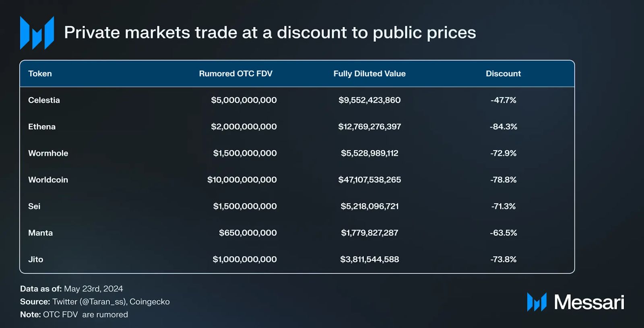The height and width of the screenshot is (328, 644).
Task: Click the Jito token name
Action: pos(35,259)
